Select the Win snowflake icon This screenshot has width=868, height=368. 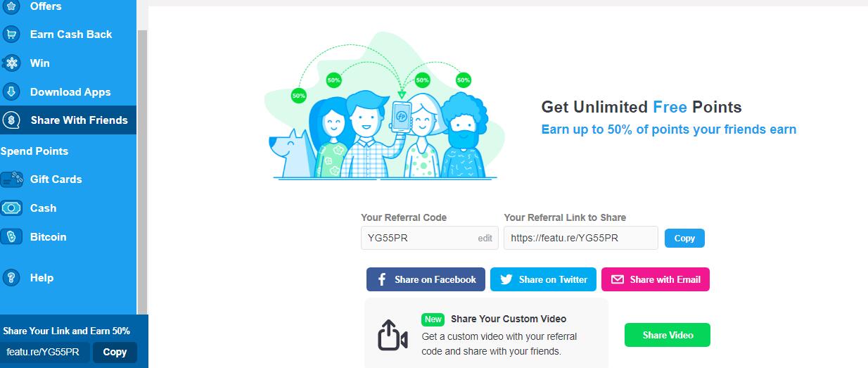coord(11,63)
